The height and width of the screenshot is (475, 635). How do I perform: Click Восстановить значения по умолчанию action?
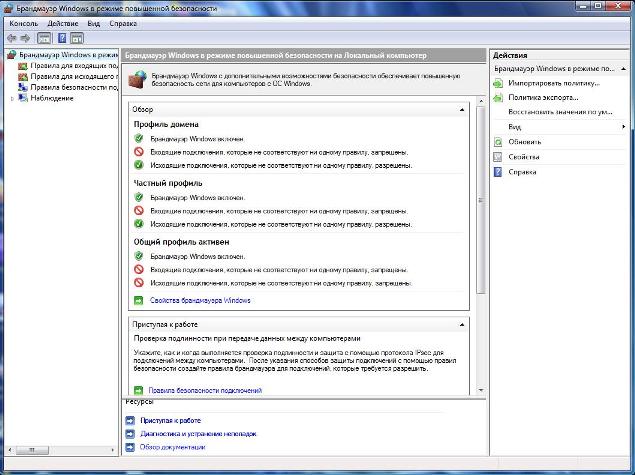[560, 112]
